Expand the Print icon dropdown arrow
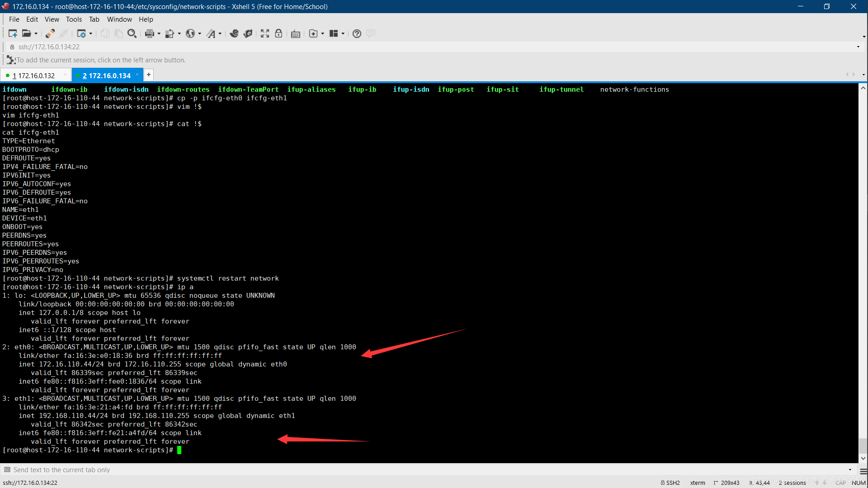Screen dimensions: 868x488 pyautogui.click(x=159, y=33)
